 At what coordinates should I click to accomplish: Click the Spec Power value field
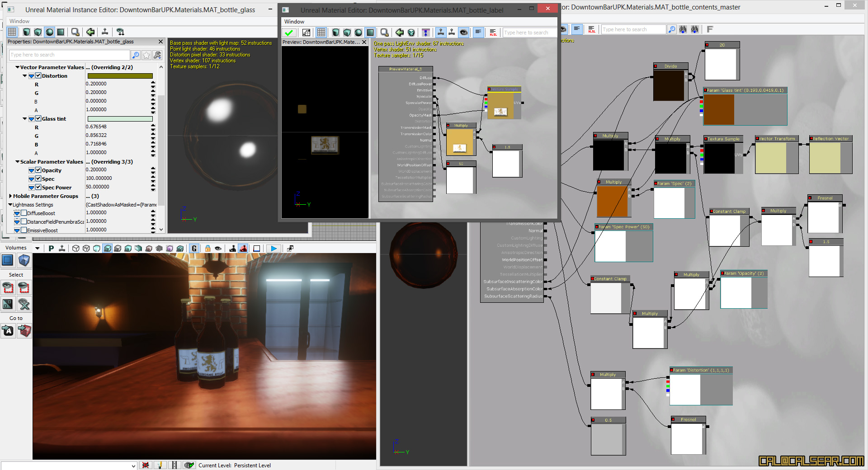click(x=118, y=187)
